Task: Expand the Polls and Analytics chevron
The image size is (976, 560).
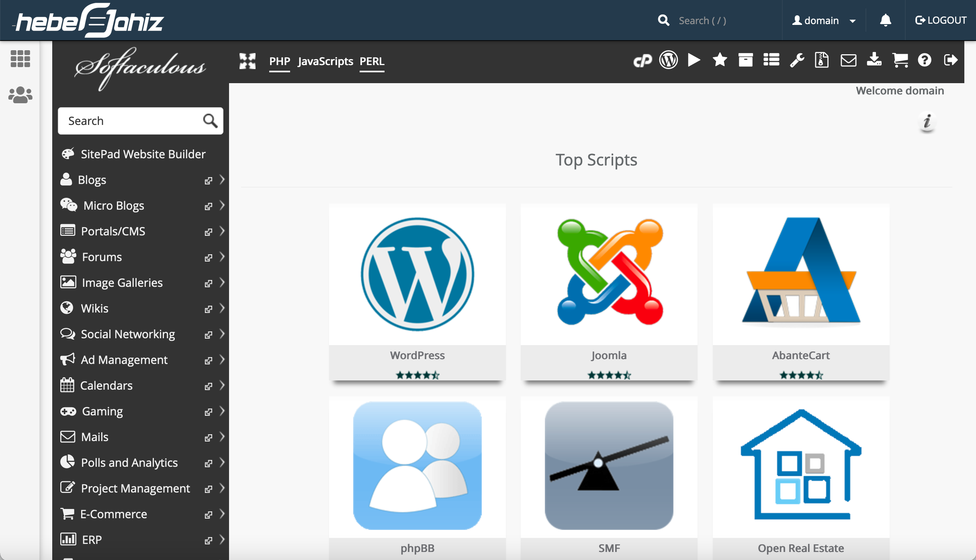Action: [x=222, y=462]
